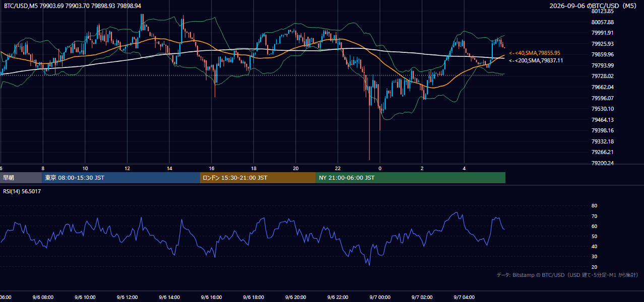Click the 9/6 22:00 time label

click(x=338, y=297)
